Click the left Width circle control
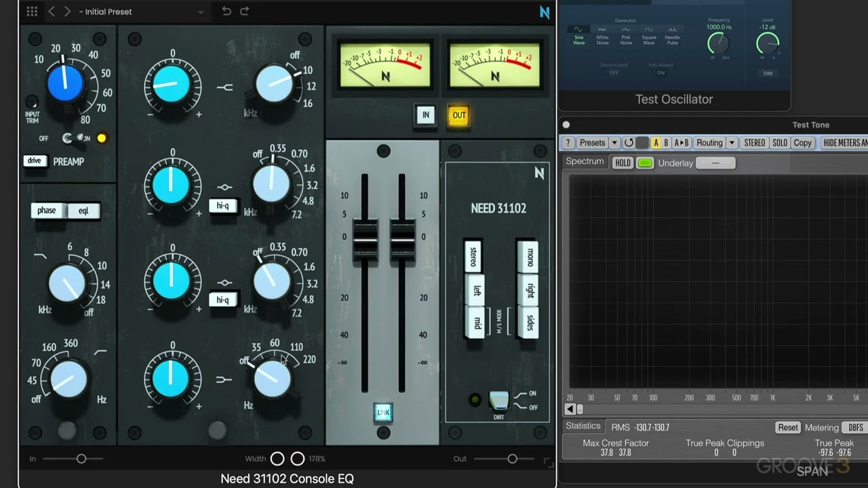This screenshot has width=868, height=488. [x=277, y=459]
